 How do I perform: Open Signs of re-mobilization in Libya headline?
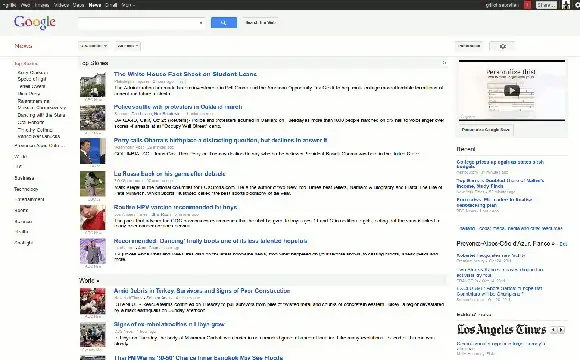[169, 324]
